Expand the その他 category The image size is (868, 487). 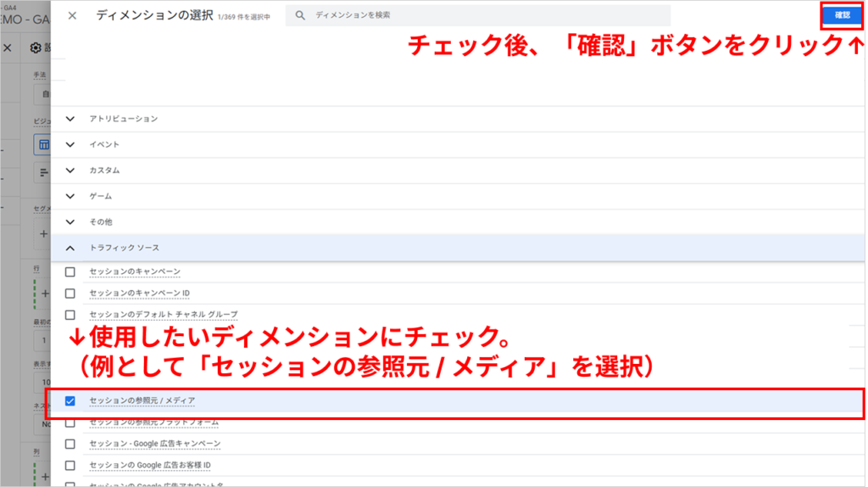[70, 221]
